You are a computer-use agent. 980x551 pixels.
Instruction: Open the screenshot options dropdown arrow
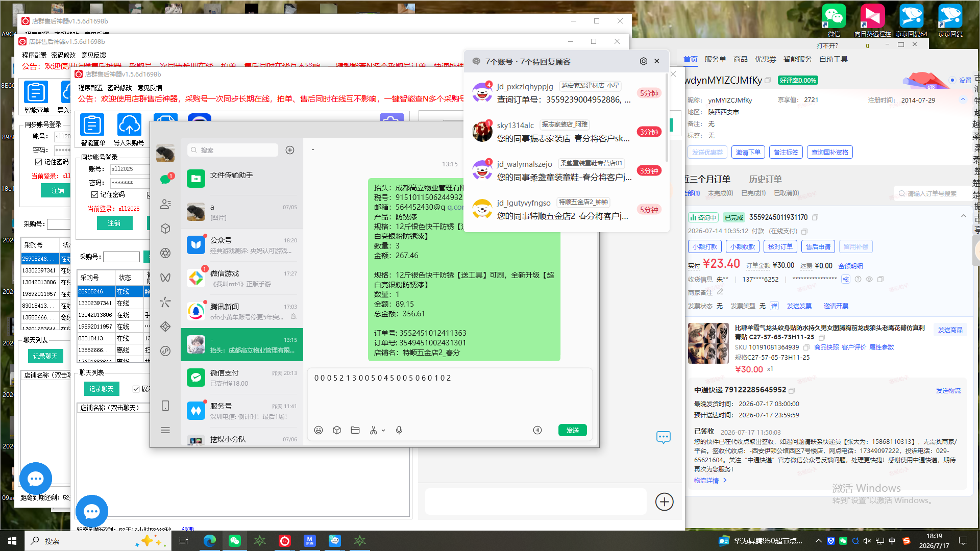click(383, 430)
